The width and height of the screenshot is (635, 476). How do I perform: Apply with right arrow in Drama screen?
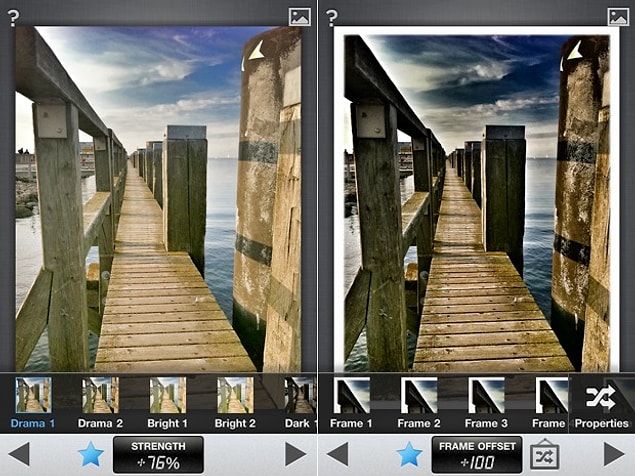click(x=296, y=454)
